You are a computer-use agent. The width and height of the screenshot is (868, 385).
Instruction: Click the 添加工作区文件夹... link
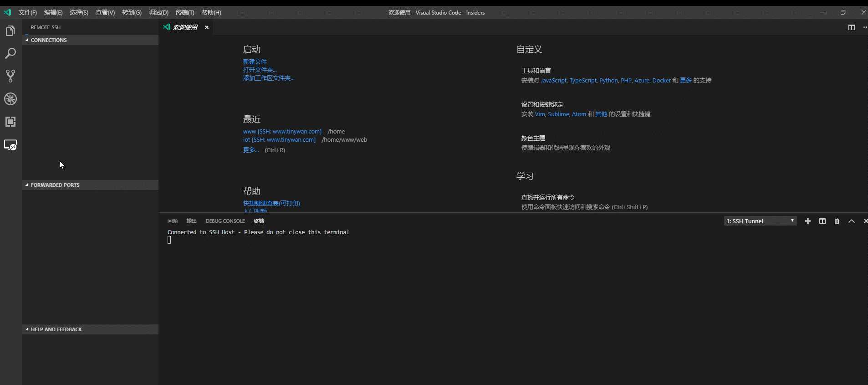269,78
